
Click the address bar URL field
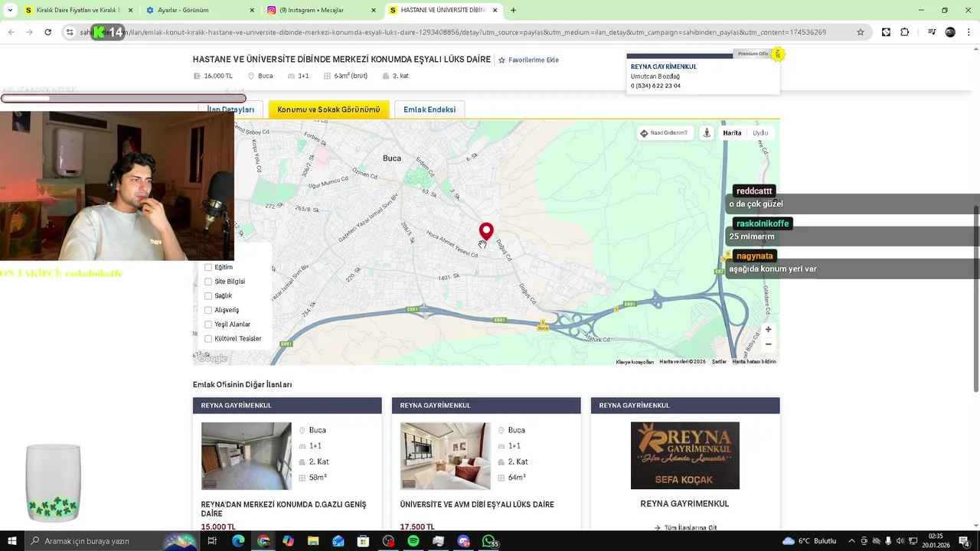467,32
